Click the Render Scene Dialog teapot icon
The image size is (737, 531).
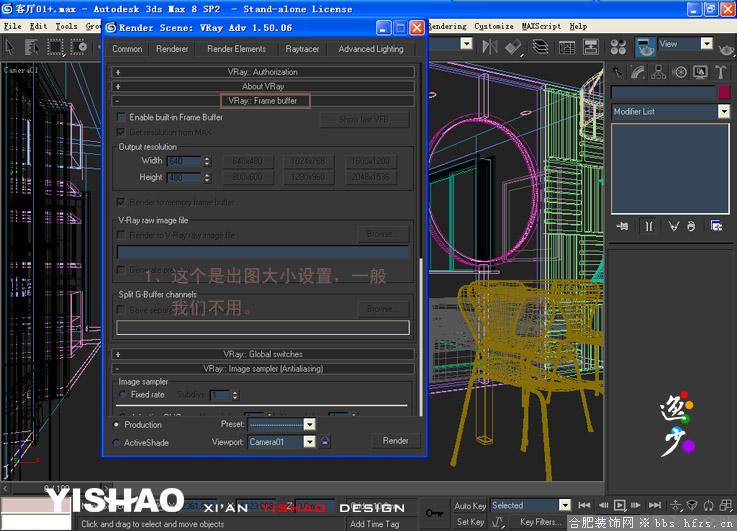[x=645, y=47]
